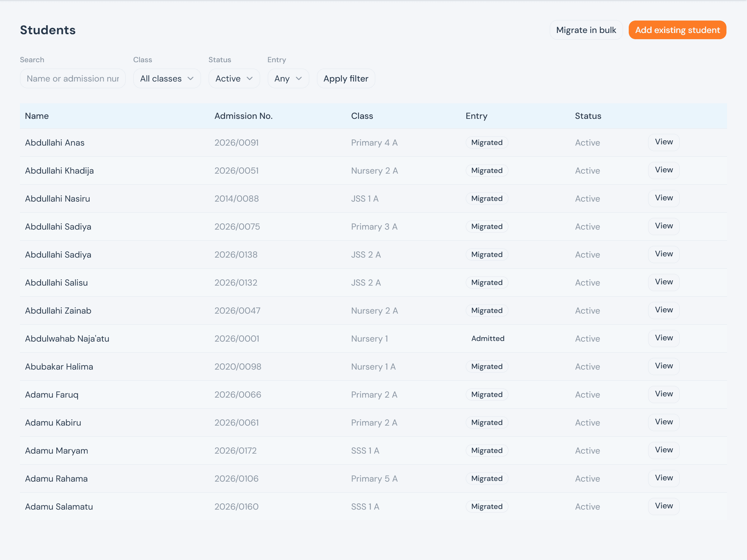Click the Name column header
Viewport: 747px width, 560px height.
coord(37,116)
